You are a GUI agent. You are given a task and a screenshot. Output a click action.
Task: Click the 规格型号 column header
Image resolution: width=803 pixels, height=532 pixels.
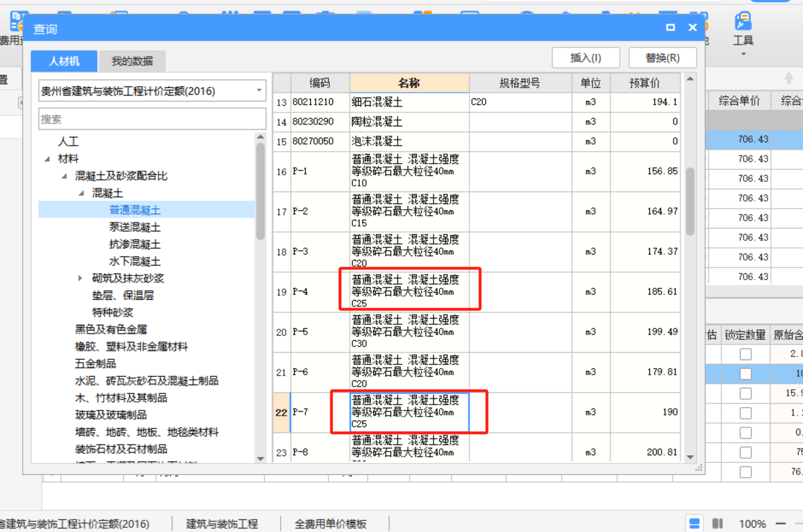pyautogui.click(x=521, y=83)
